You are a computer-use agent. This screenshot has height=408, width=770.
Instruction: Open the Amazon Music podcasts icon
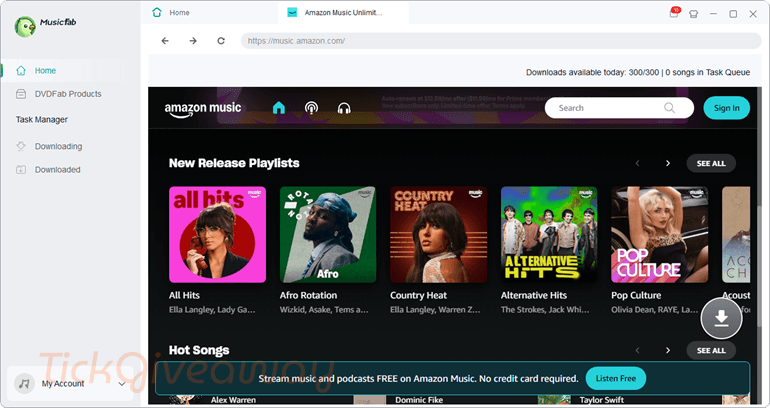[311, 108]
